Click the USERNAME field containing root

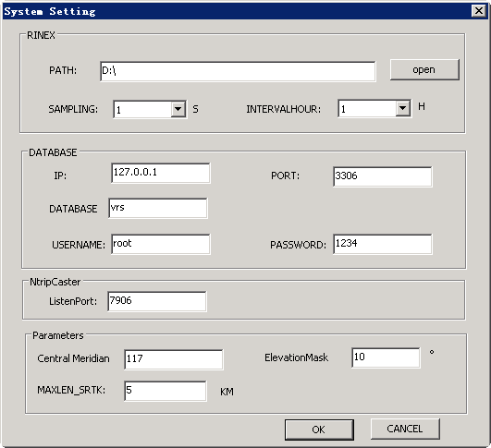click(161, 244)
